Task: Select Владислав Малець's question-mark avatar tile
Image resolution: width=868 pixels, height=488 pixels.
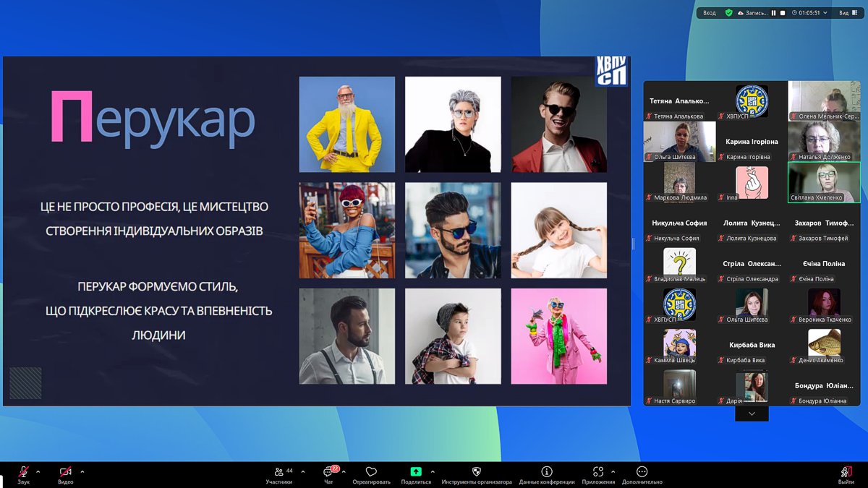Action: point(679,264)
